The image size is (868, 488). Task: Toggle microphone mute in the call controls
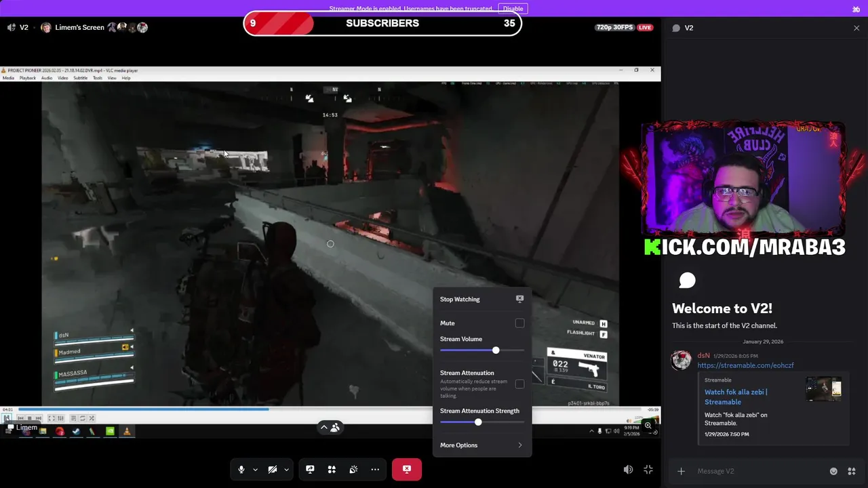point(241,470)
